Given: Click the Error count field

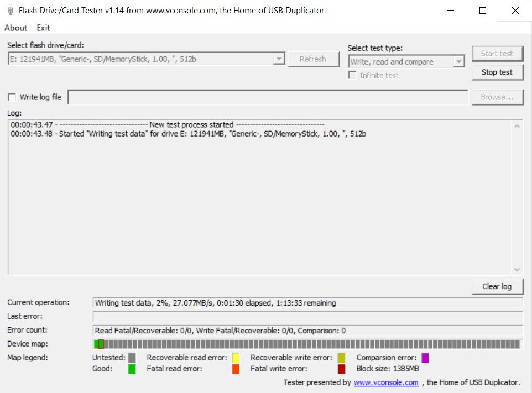Looking at the screenshot, I should (307, 331).
